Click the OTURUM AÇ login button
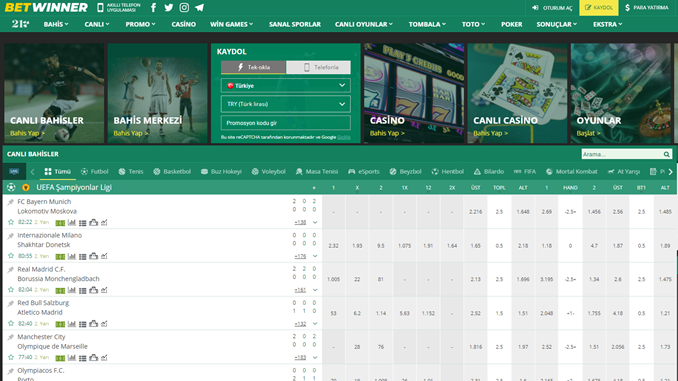 tap(552, 8)
